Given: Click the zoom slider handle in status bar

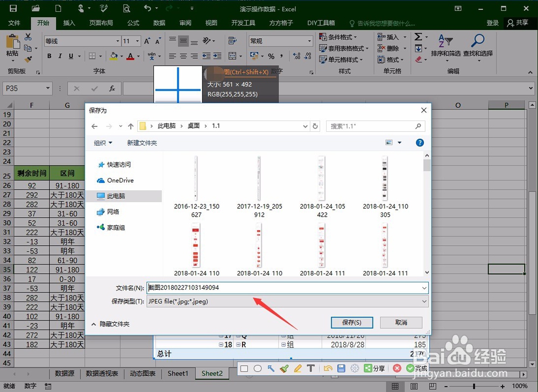Looking at the screenshot, I should click(x=474, y=386).
